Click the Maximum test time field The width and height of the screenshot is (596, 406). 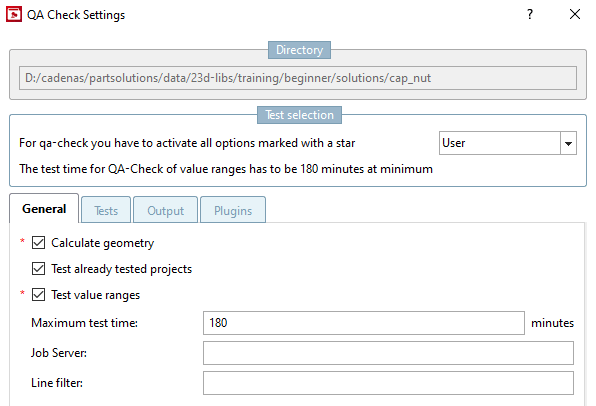[x=364, y=323]
